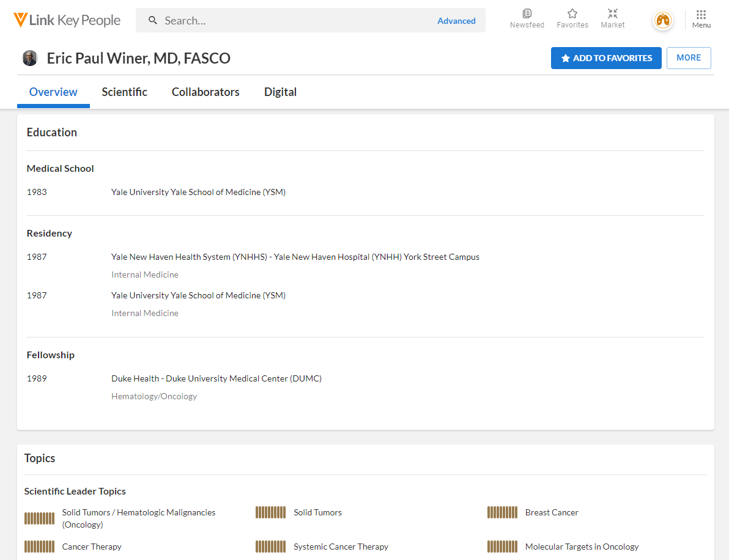Open the MORE options dropdown
Viewport: 729px width, 560px height.
[x=689, y=58]
